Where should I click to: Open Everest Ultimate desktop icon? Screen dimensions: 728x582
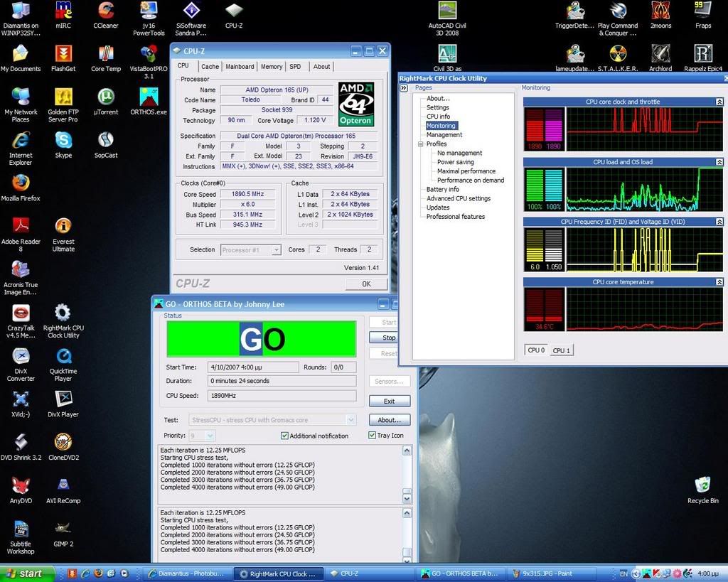[x=63, y=235]
